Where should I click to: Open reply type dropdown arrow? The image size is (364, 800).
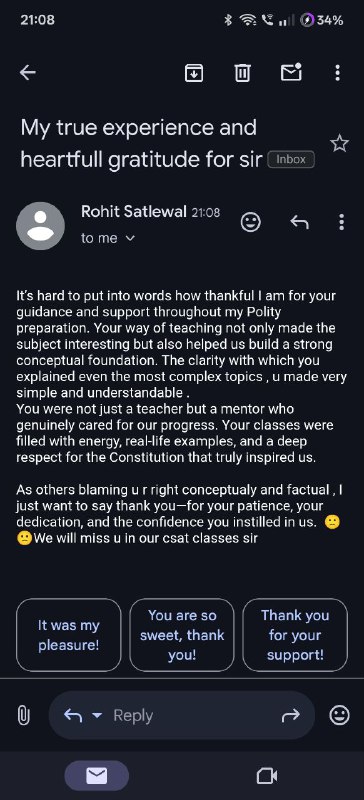tap(97, 716)
